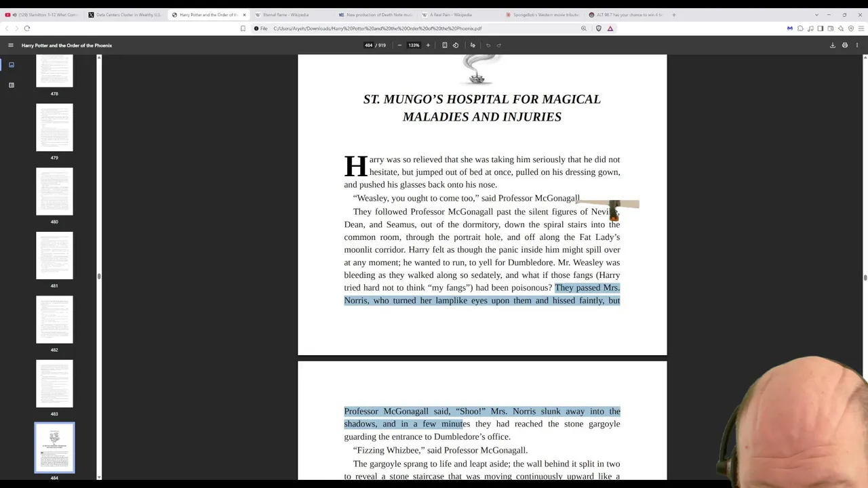
Task: Switch to Data Centers Cluster tab
Action: pyautogui.click(x=125, y=14)
